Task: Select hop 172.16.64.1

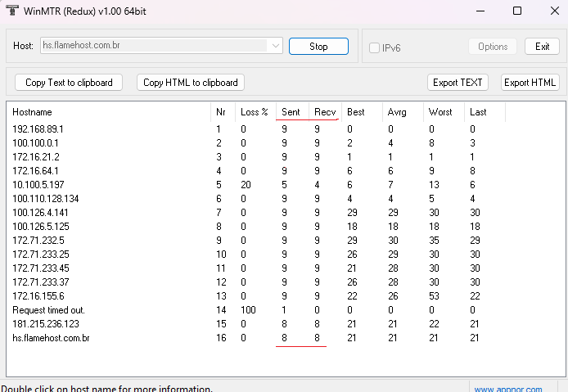Action: (x=35, y=171)
